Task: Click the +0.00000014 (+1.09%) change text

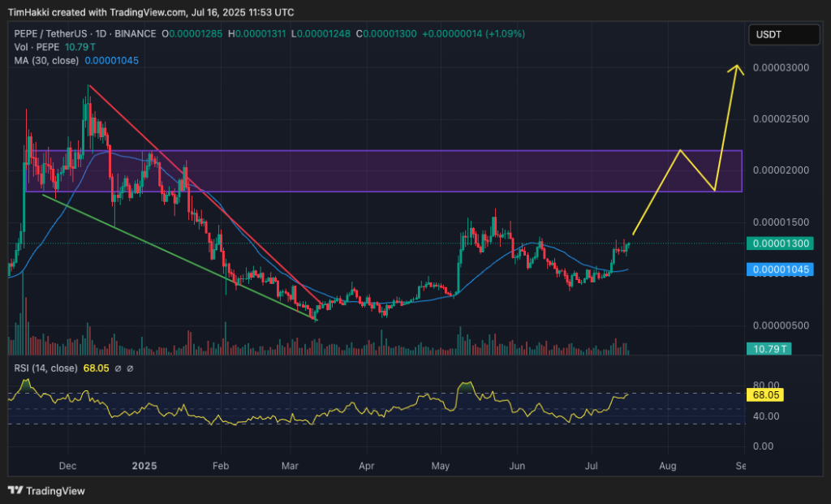Action: pos(473,34)
